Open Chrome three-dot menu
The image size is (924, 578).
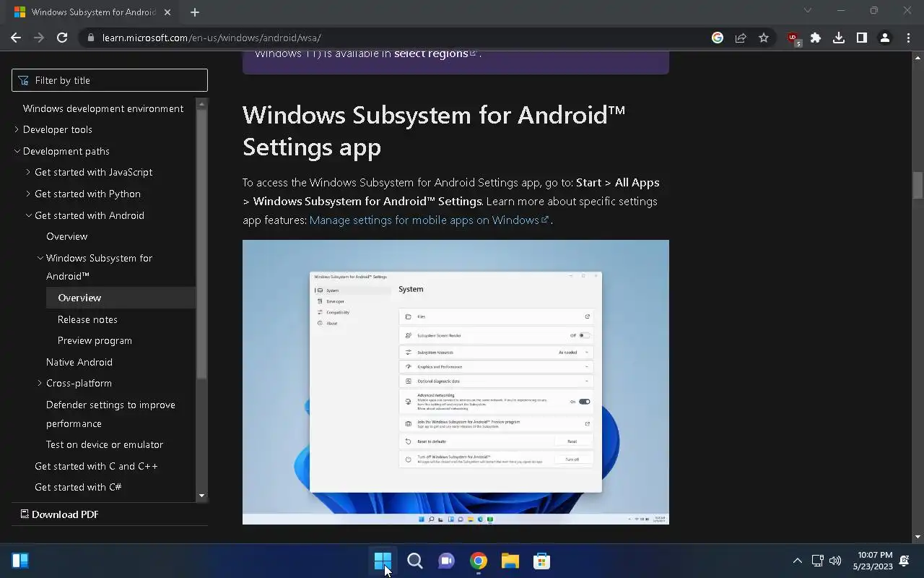click(x=908, y=38)
